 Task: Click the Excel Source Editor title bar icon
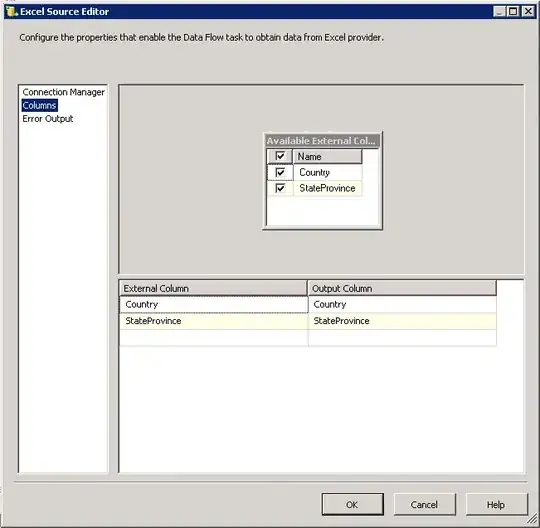click(x=11, y=11)
